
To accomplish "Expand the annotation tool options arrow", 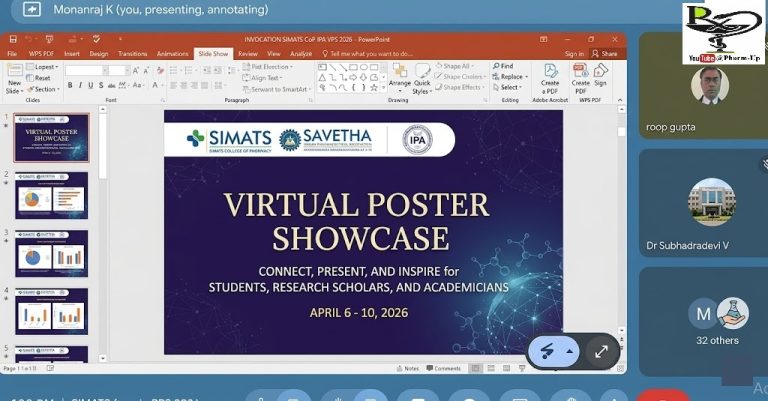I will (570, 351).
